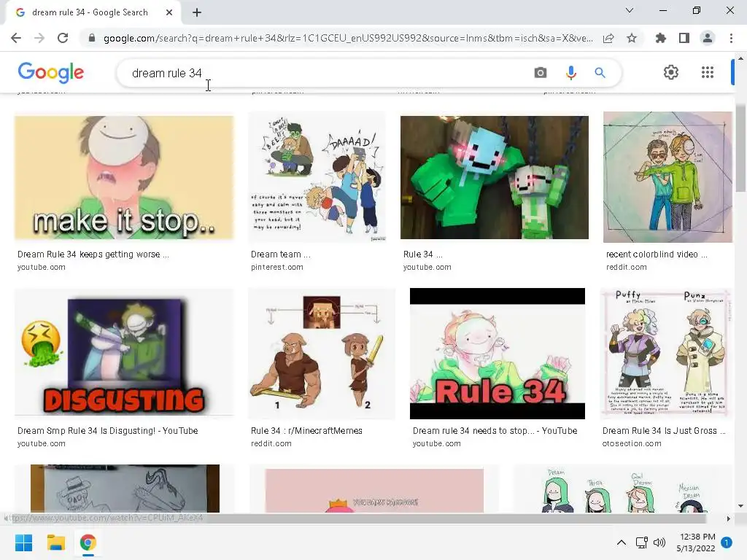The width and height of the screenshot is (747, 560).
Task: Open the Chrome profile avatar
Action: coord(708,38)
